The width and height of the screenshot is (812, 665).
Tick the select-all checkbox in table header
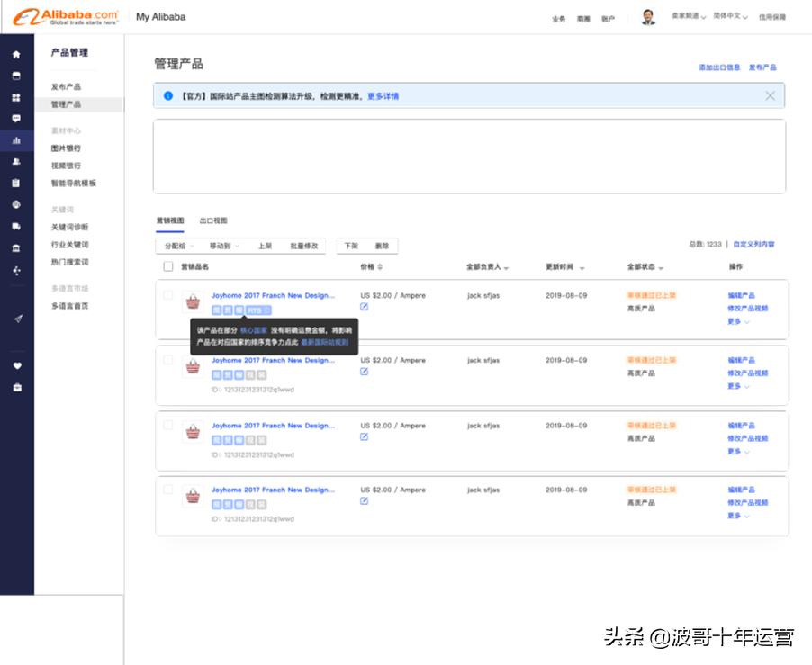click(168, 266)
